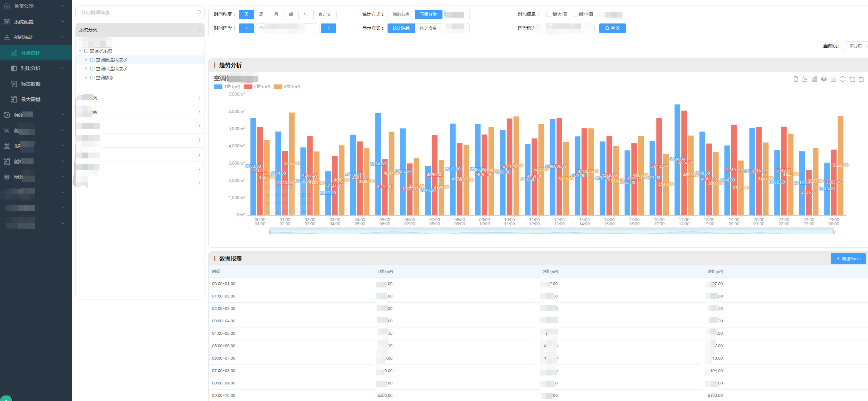Click 1楼 (m³) table column header
This screenshot has width=868, height=401.
tap(385, 272)
